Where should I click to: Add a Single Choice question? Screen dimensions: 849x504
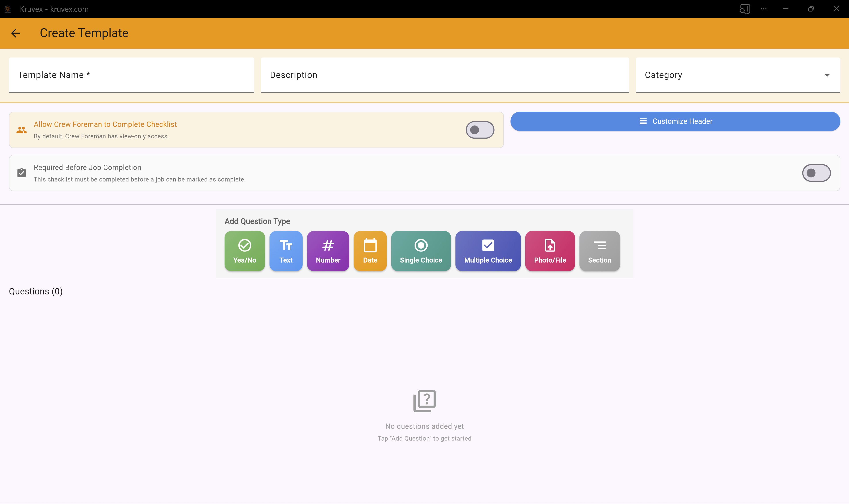[421, 251]
